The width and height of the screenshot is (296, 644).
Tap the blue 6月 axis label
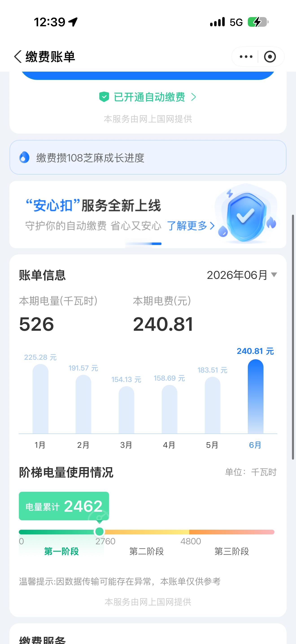point(255,445)
